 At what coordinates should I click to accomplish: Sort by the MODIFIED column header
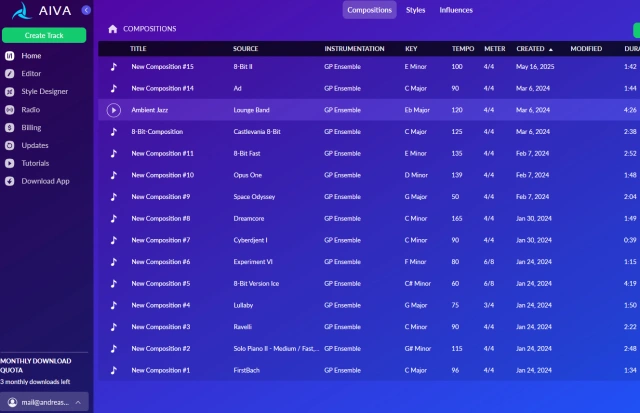[x=586, y=49]
